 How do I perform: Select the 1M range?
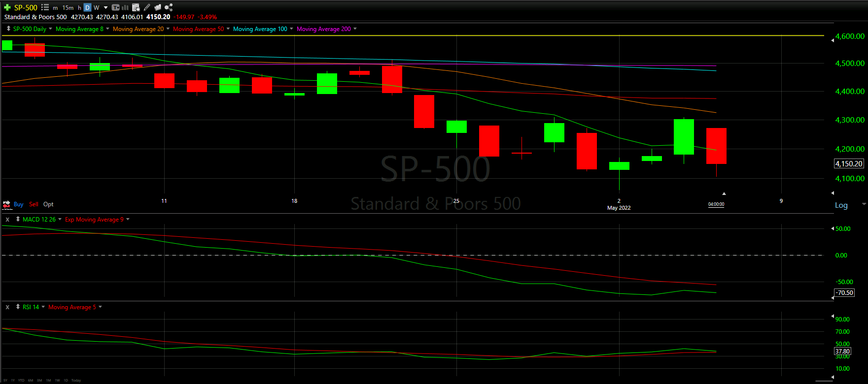click(x=48, y=381)
